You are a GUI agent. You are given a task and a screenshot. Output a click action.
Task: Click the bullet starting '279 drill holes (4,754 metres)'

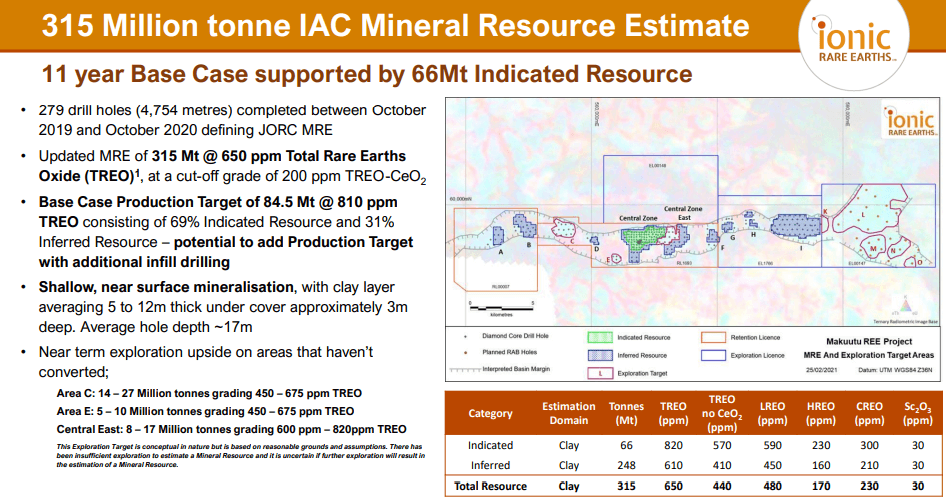pos(232,120)
